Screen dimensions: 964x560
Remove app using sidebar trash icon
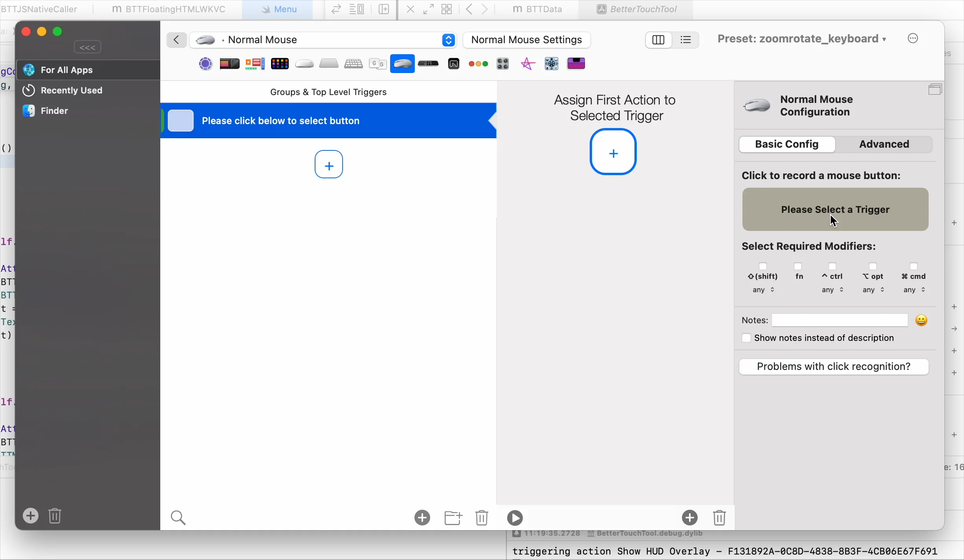click(55, 516)
